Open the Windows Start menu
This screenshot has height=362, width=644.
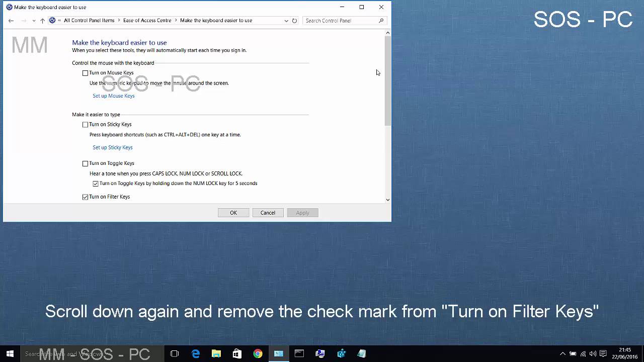click(x=10, y=353)
